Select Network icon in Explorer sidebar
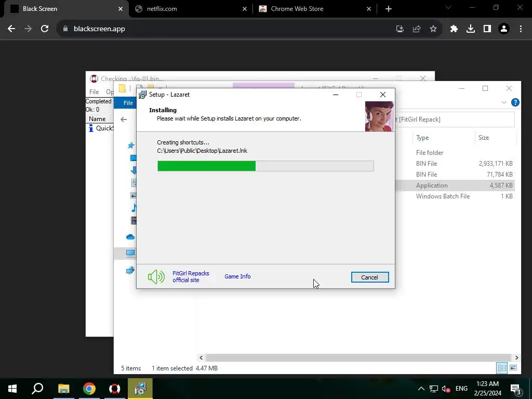The image size is (532, 399). [130, 270]
